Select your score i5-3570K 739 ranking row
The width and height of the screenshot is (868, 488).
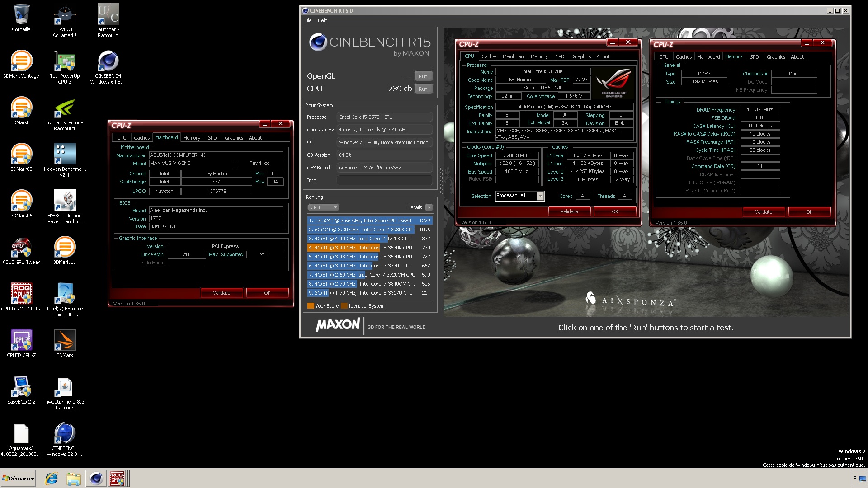pos(370,248)
